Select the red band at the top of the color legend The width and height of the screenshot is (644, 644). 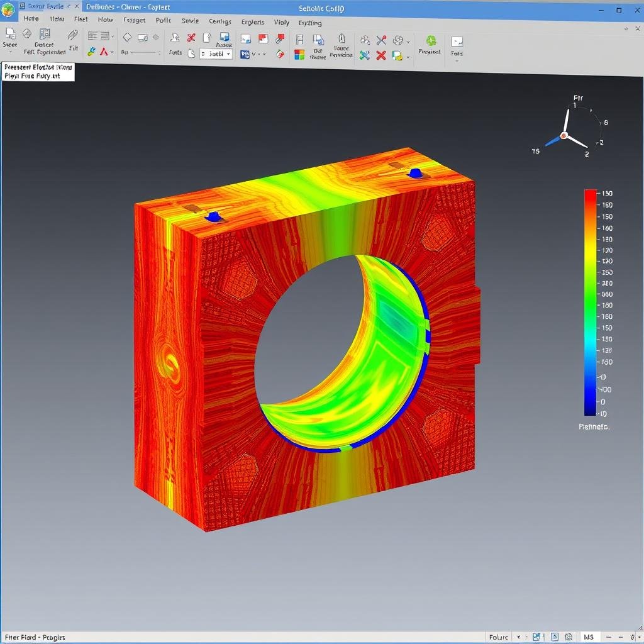(591, 194)
